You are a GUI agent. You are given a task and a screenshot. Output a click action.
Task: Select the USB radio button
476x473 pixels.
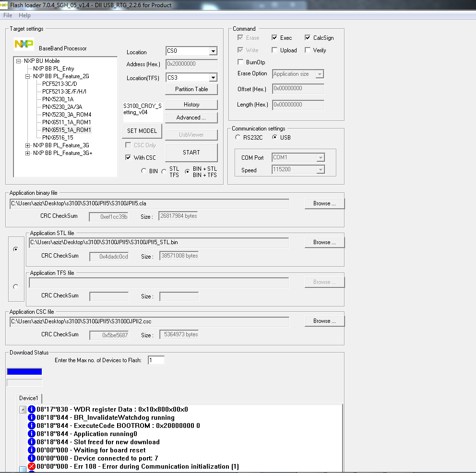[274, 137]
